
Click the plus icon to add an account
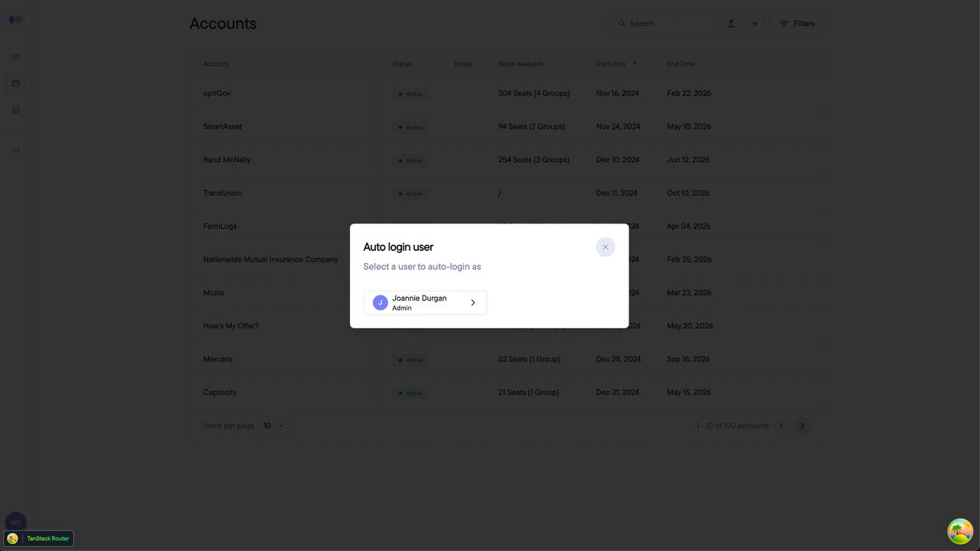pos(755,23)
